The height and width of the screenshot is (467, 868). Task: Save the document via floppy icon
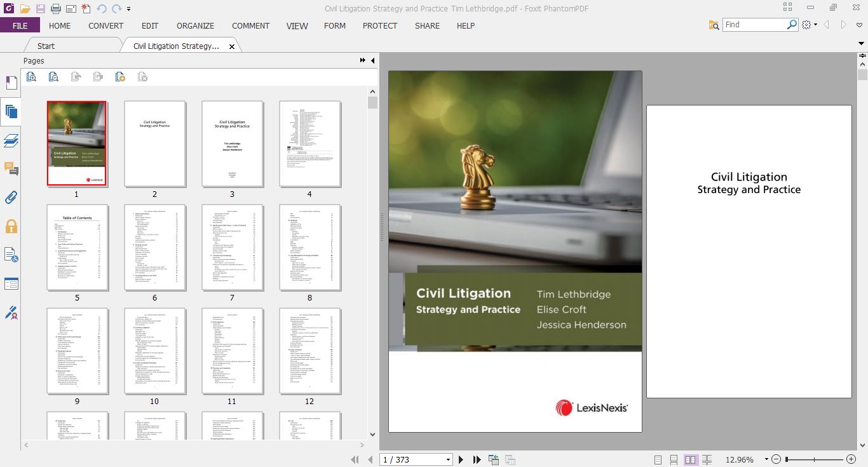[40, 9]
